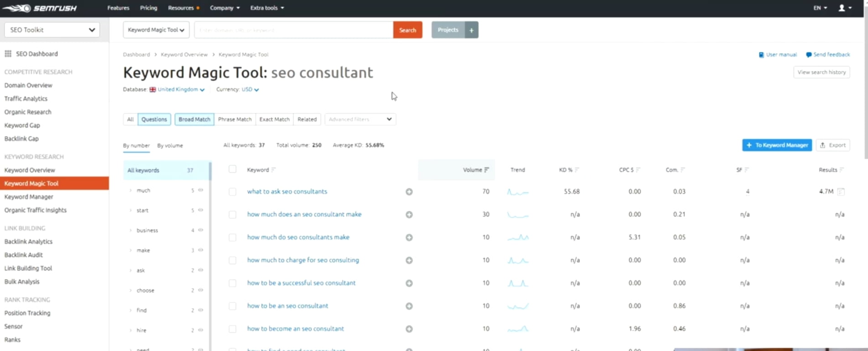868x351 pixels.
Task: Click View search history button
Action: pyautogui.click(x=821, y=72)
